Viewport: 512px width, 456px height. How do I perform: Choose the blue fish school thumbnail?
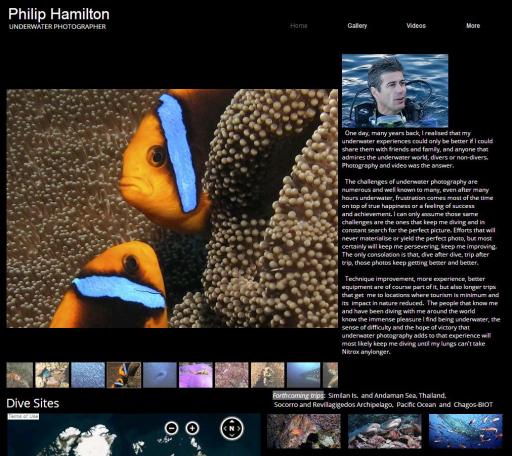point(88,375)
